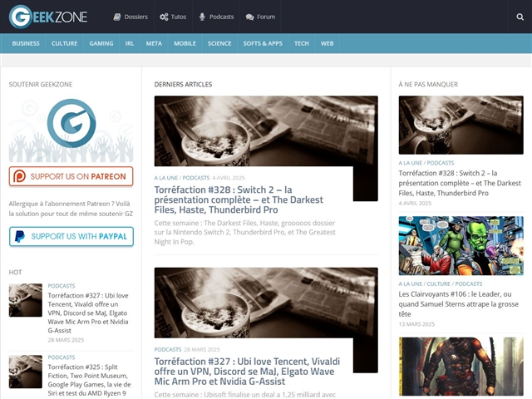
Task: Click the Patreon logo icon on the button
Action: point(19,176)
